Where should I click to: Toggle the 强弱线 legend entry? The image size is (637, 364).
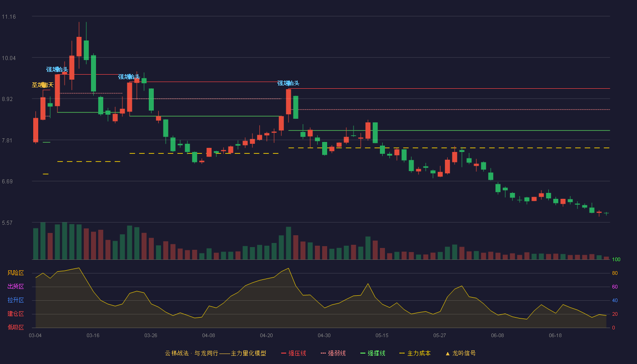click(333, 353)
